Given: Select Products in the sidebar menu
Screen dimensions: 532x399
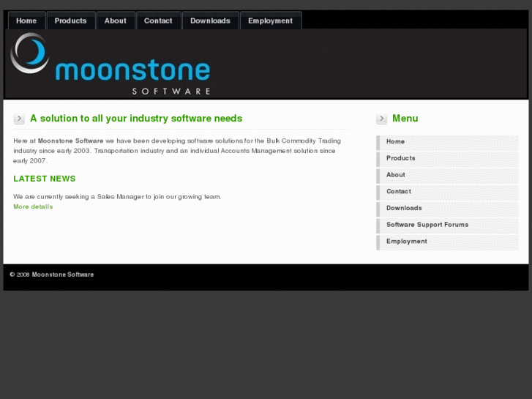Looking at the screenshot, I should coord(447,160).
